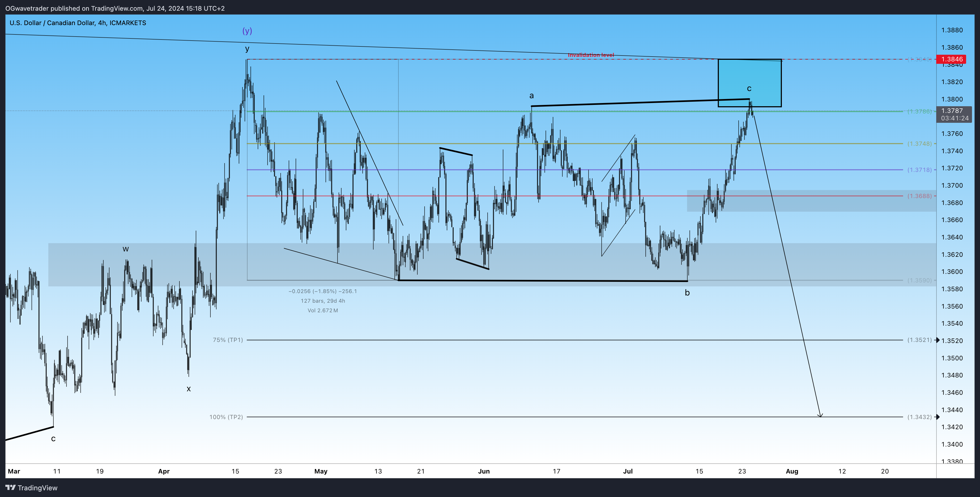
Task: Click the (1.3432) level label
Action: pos(919,417)
